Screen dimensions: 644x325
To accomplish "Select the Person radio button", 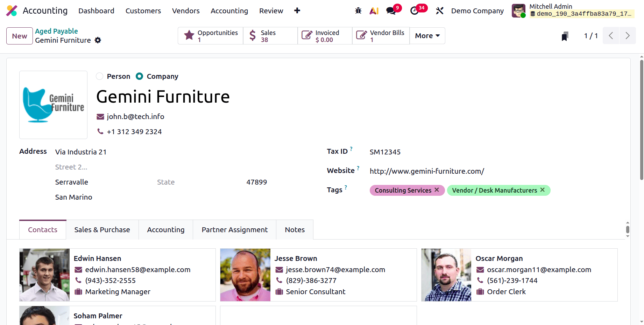I will [x=100, y=76].
